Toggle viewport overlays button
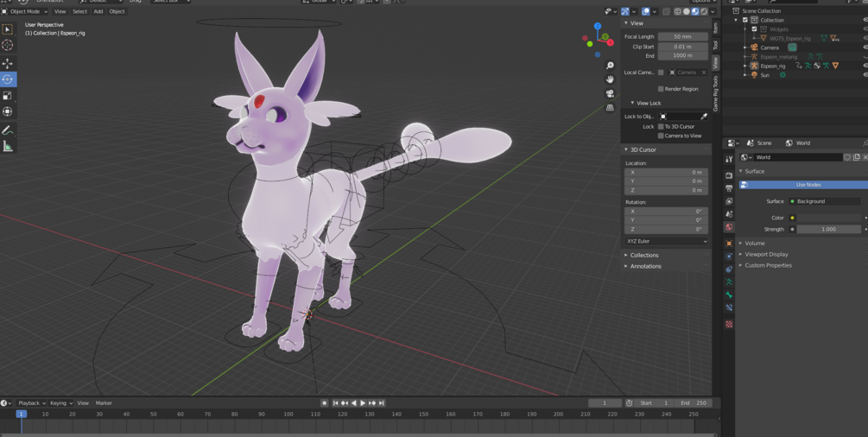Viewport: 868px width, 437px height. click(645, 11)
